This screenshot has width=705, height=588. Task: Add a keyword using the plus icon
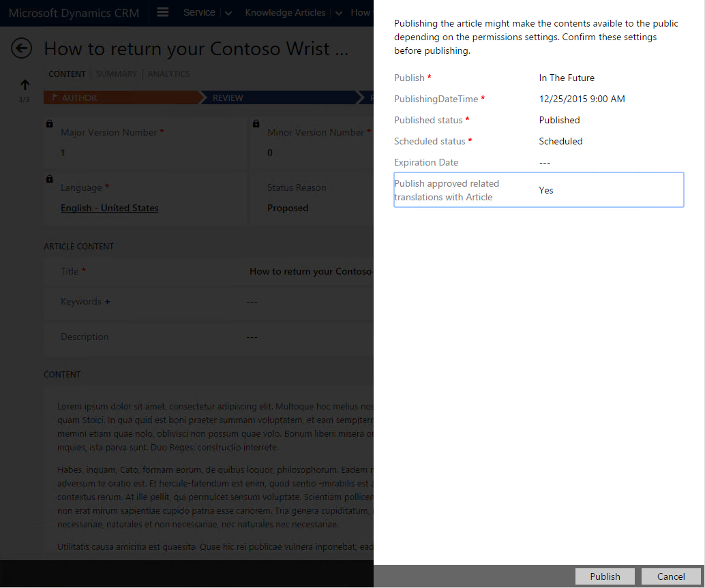click(107, 301)
